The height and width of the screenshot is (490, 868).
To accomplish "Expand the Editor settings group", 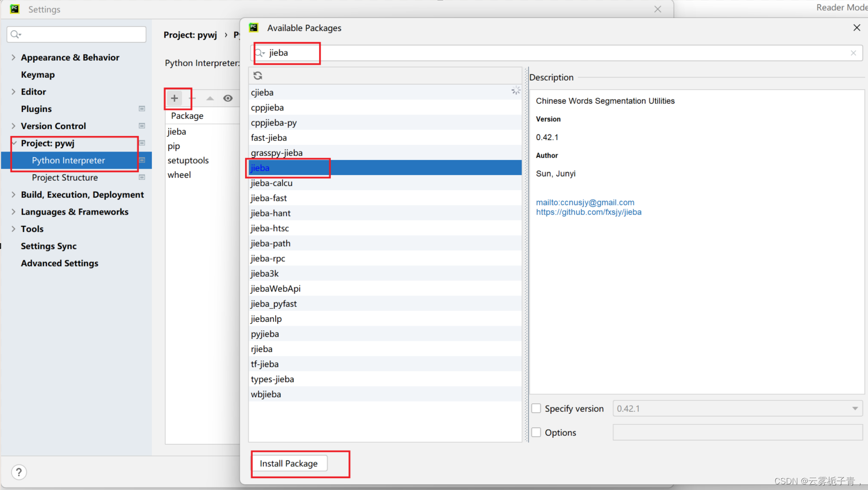I will 13,92.
